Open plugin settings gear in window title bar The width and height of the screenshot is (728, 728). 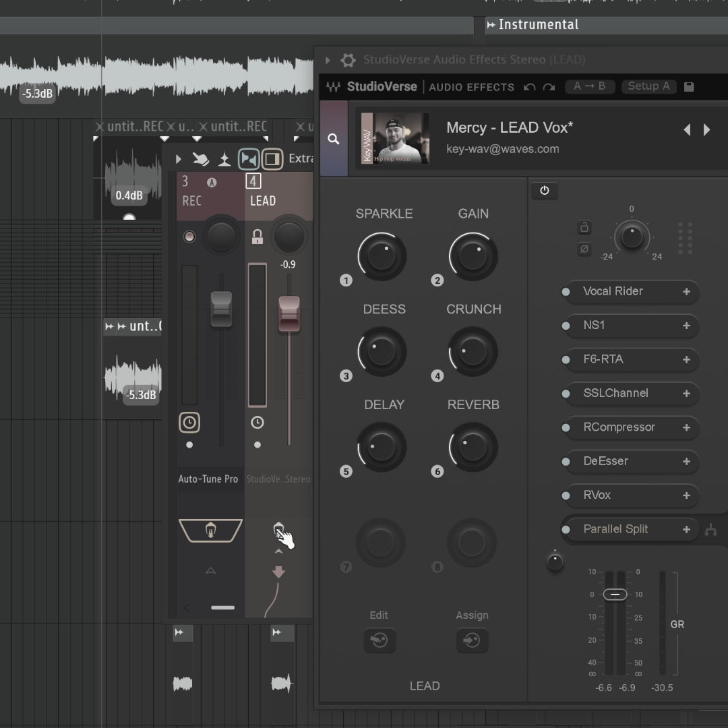tap(348, 60)
